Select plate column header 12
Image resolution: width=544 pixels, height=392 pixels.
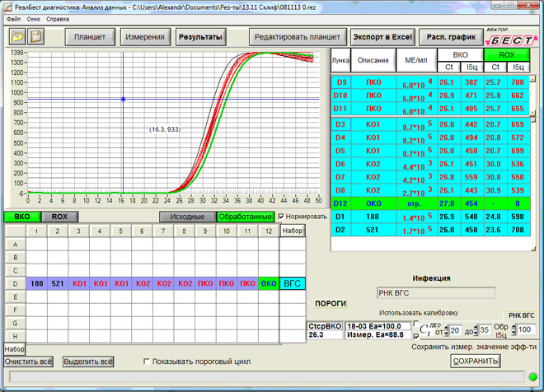[x=269, y=231]
